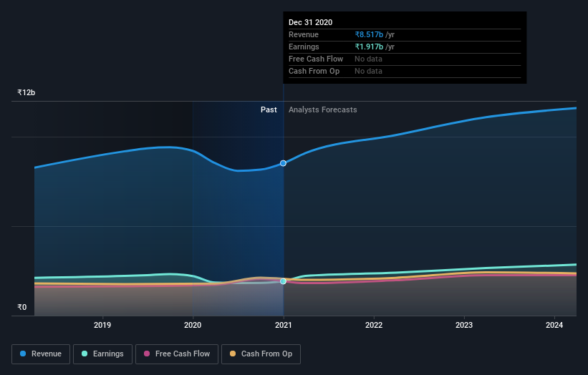Click the ₹12b y-axis label
This screenshot has height=375, width=588.
pyautogui.click(x=26, y=92)
